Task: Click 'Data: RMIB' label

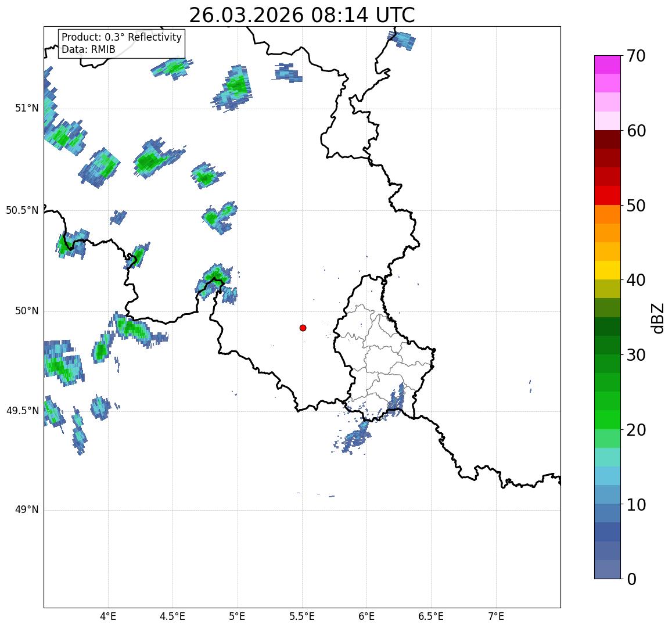Action: coord(88,50)
